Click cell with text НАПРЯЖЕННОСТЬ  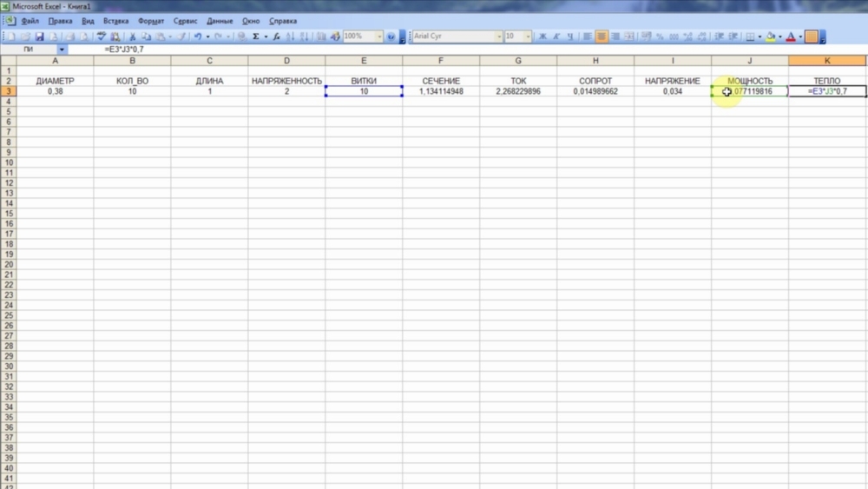coord(286,81)
